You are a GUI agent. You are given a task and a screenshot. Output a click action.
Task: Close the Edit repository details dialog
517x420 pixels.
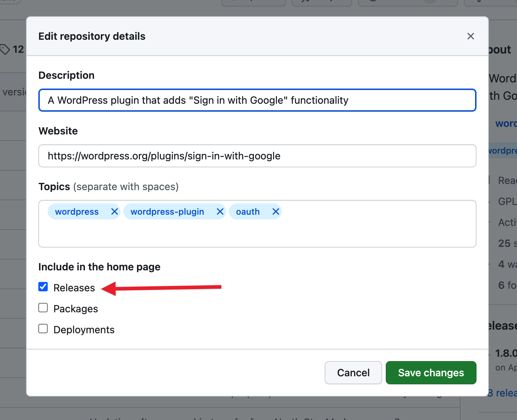470,36
